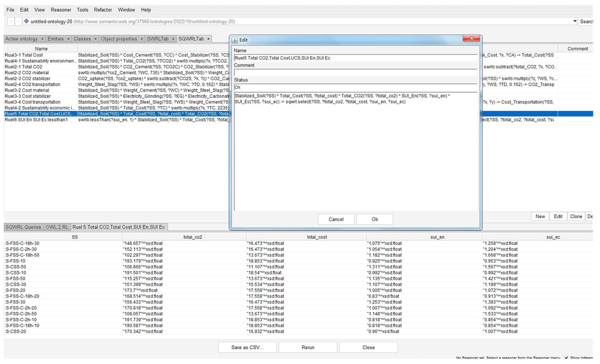Select the Ruel6 SUI En SUI Ec lessthan1 rule
Screen dimensions: 600x364
[x=36, y=120]
